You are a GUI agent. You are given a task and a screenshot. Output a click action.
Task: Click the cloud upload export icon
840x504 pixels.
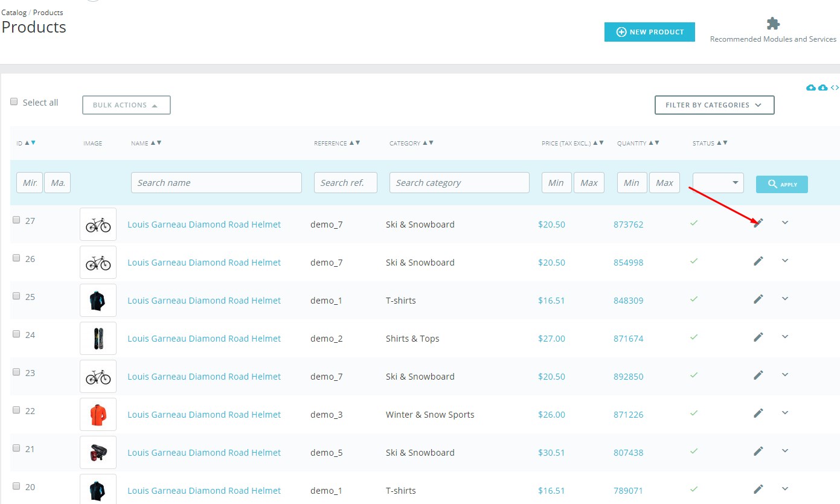click(x=811, y=88)
